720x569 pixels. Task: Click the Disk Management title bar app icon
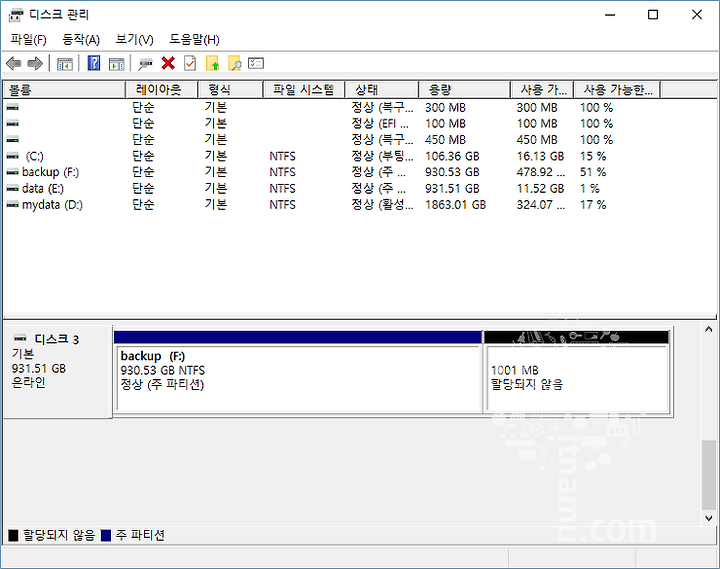16,15
